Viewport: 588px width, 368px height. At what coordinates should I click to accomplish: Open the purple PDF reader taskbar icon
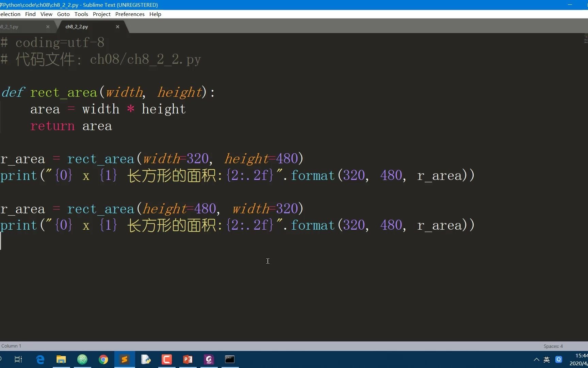click(x=209, y=359)
